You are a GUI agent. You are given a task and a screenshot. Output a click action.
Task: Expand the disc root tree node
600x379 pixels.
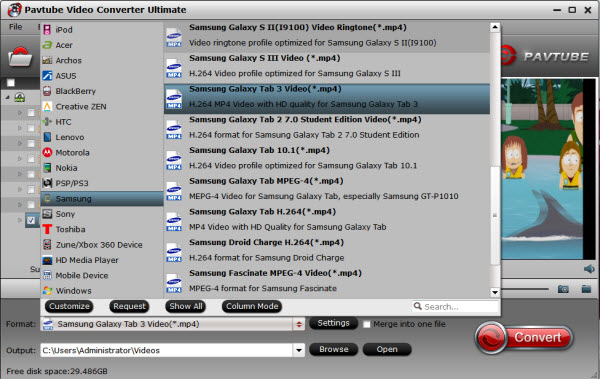click(x=8, y=97)
